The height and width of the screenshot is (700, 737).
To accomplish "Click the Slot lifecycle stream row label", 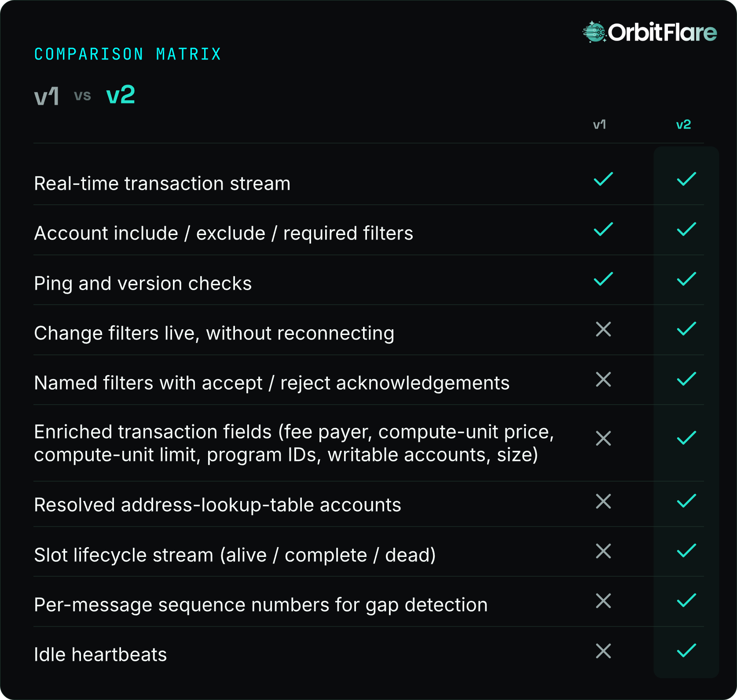I will tap(235, 555).
